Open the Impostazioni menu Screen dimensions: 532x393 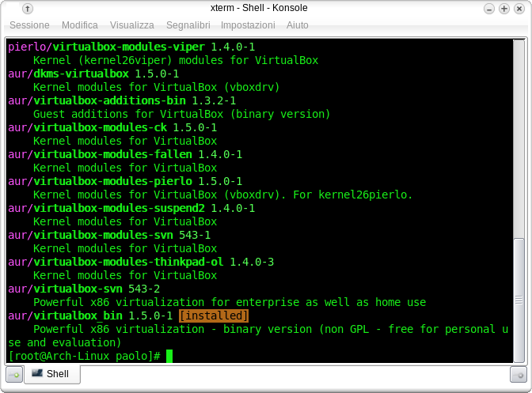(x=248, y=25)
